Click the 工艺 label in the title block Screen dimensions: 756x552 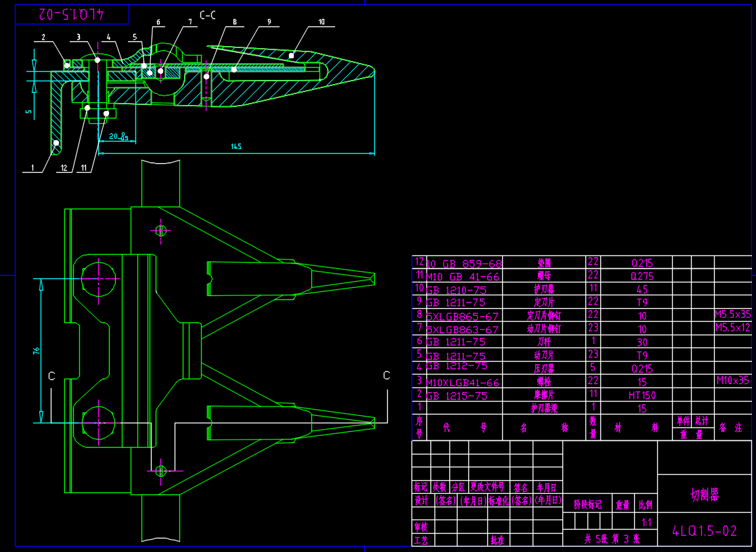[421, 540]
